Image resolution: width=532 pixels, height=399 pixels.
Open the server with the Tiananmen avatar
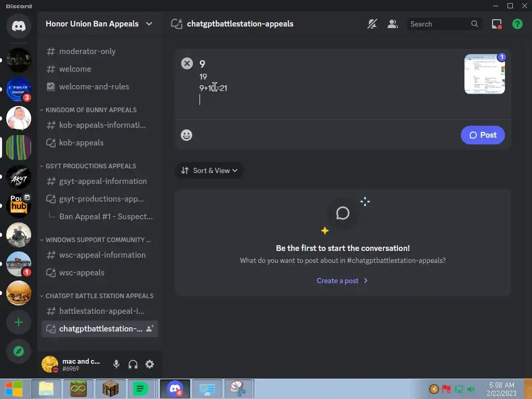[x=19, y=264]
